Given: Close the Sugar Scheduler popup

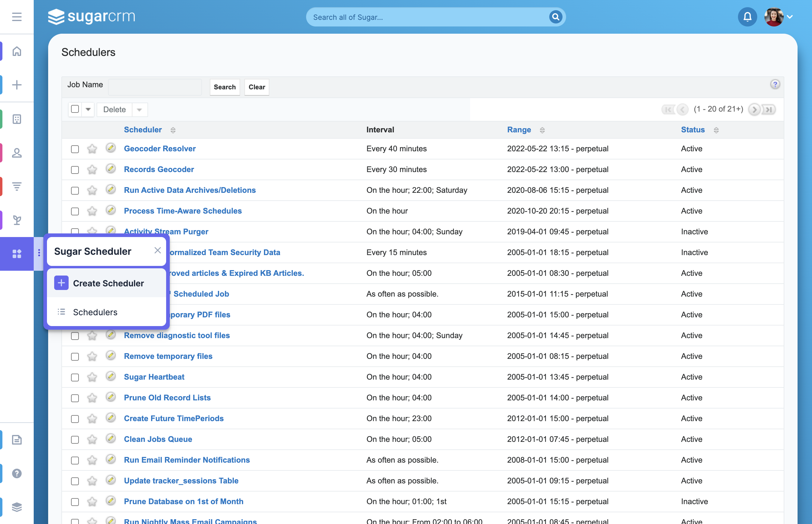Looking at the screenshot, I should [157, 251].
